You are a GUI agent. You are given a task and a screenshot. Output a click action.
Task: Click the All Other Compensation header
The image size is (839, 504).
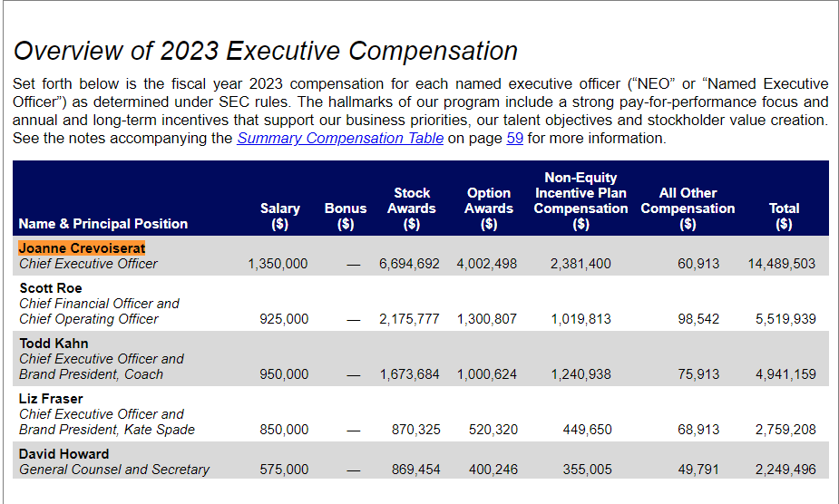tap(688, 208)
